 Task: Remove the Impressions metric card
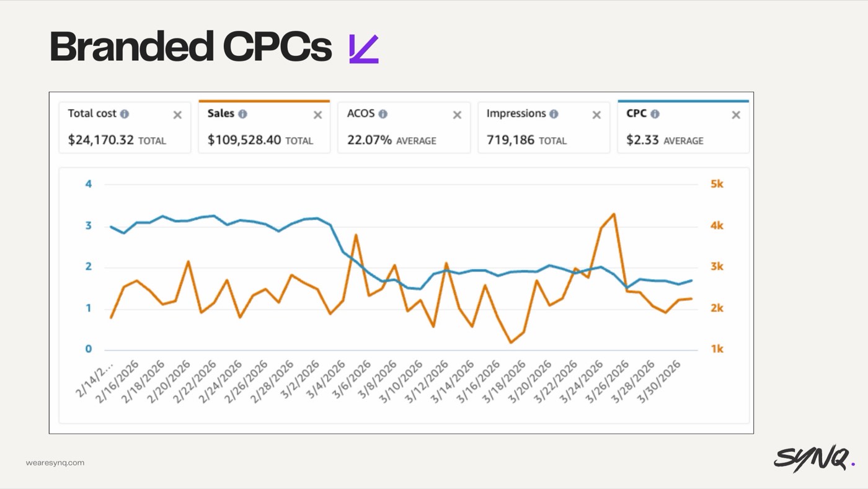tap(596, 115)
